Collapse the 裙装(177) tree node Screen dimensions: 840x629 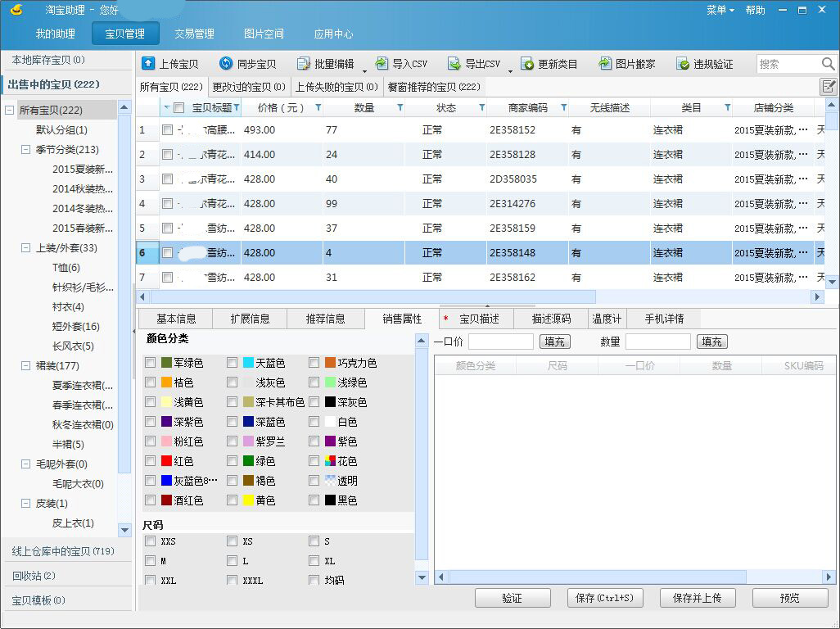pos(25,365)
